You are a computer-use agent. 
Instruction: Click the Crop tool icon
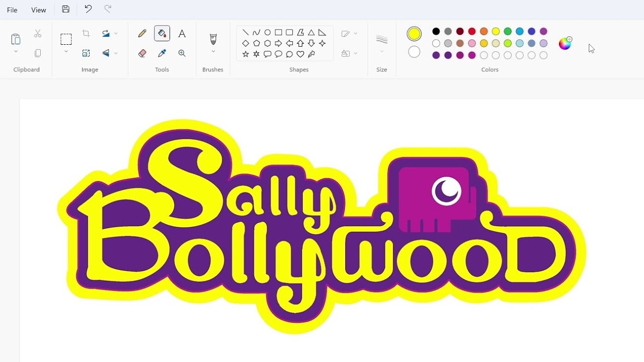pyautogui.click(x=86, y=34)
